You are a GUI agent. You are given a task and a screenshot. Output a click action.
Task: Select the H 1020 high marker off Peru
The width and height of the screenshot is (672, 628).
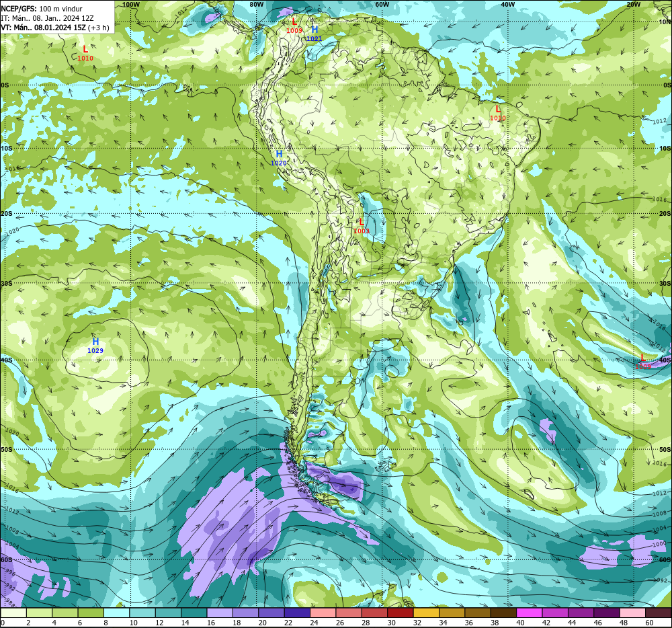pyautogui.click(x=279, y=158)
